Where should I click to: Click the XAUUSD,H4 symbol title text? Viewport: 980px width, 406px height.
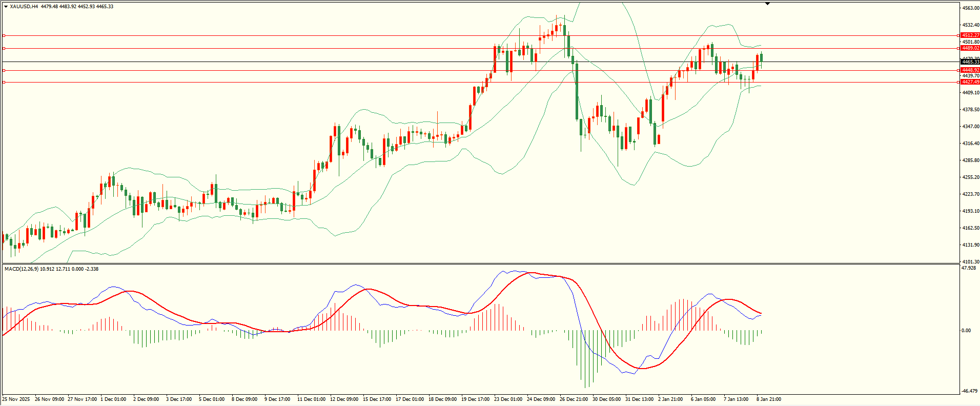coord(24,7)
